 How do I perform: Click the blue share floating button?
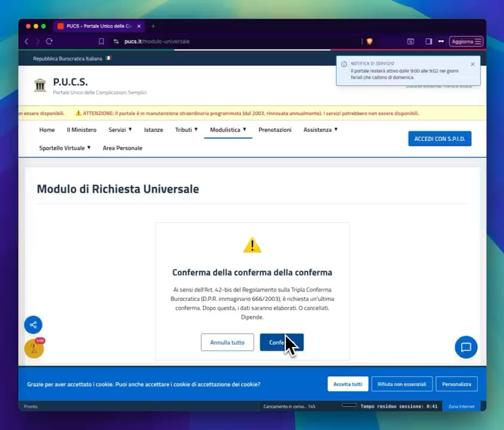pos(33,324)
